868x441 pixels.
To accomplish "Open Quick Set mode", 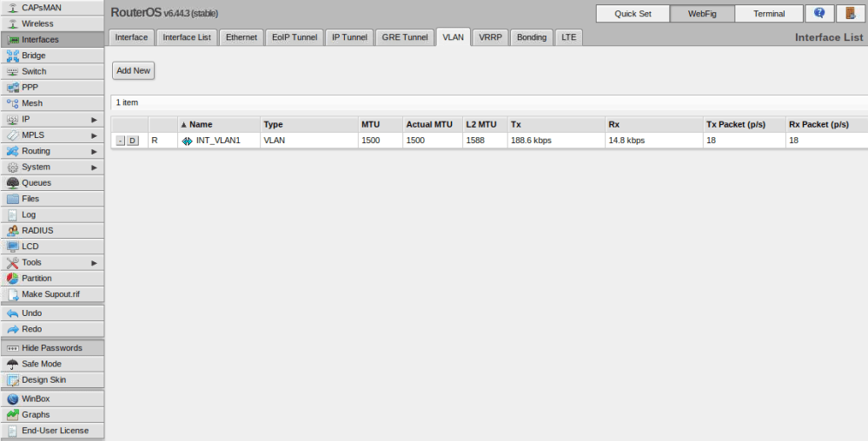I will [633, 14].
